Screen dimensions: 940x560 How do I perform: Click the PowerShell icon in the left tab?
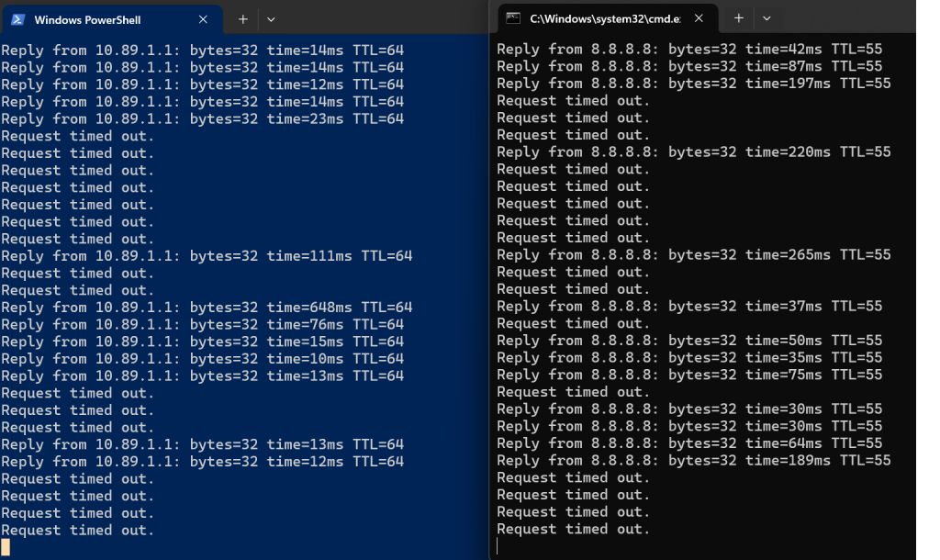(x=18, y=19)
